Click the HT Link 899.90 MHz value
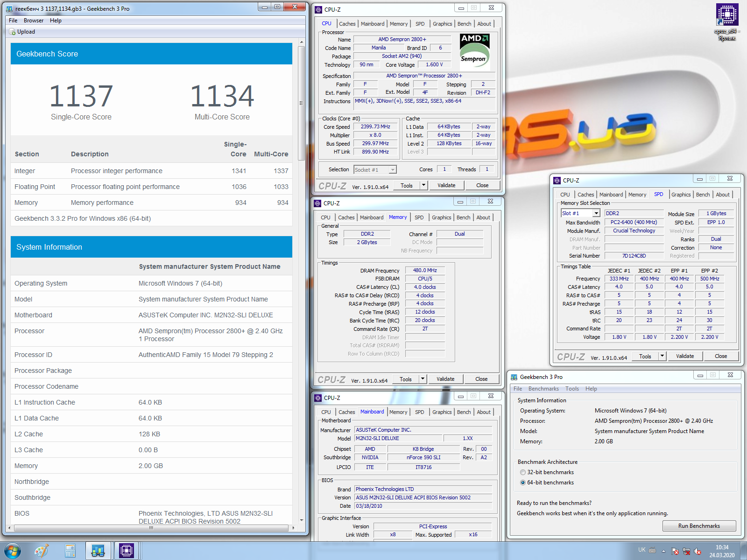Image resolution: width=747 pixels, height=560 pixels. pyautogui.click(x=375, y=152)
